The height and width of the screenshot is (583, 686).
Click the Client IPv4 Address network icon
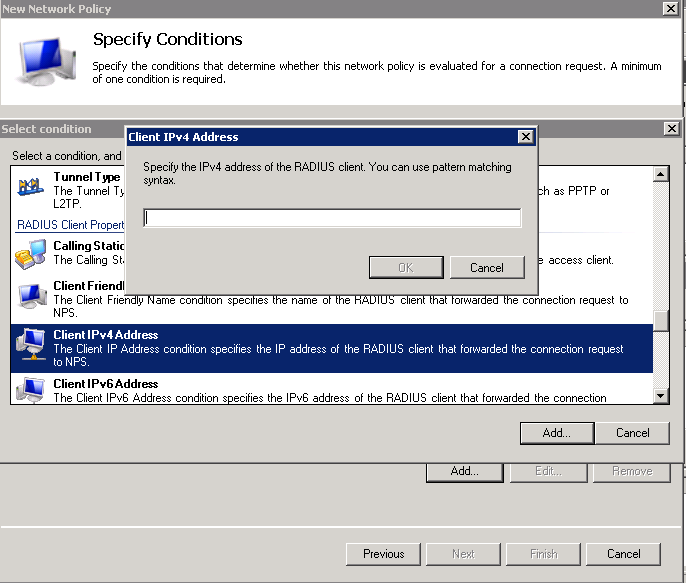coord(30,344)
